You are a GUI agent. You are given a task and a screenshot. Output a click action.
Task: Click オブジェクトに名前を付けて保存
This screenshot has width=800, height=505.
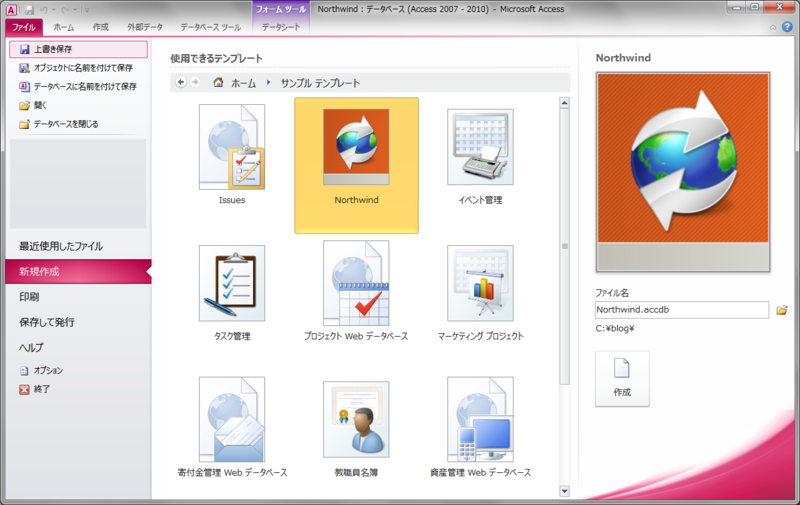pos(78,68)
